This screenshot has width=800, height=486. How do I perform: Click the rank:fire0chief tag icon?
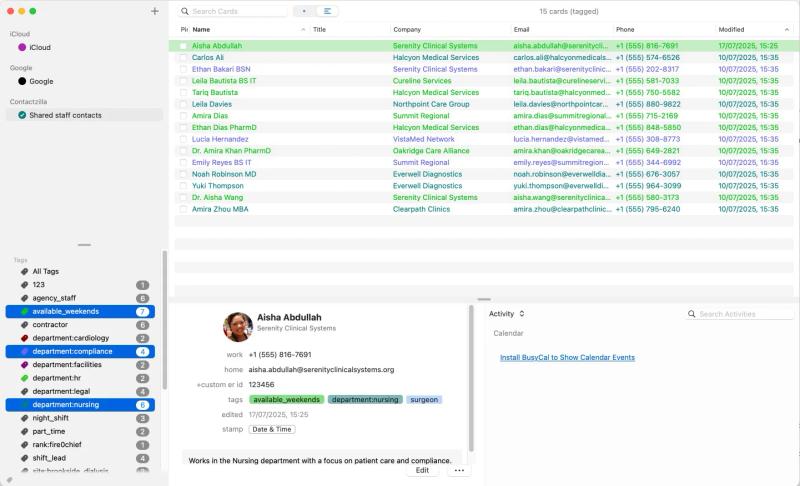(24, 445)
